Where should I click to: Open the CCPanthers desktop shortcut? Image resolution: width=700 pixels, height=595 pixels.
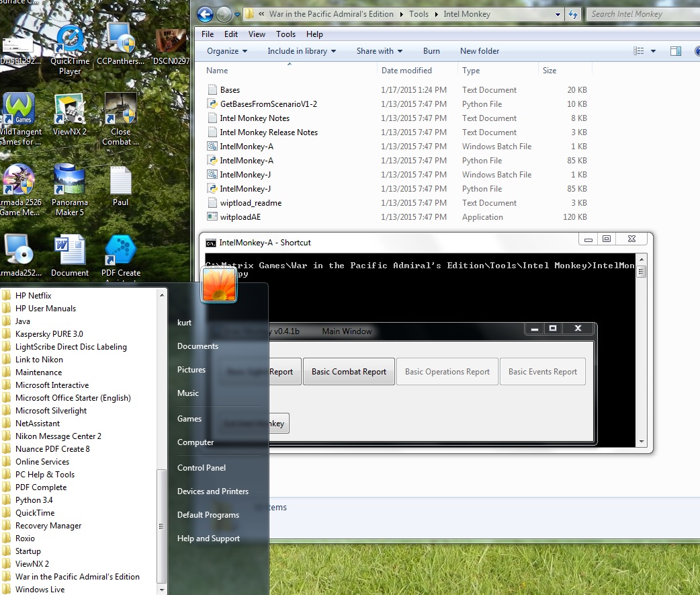[120, 44]
